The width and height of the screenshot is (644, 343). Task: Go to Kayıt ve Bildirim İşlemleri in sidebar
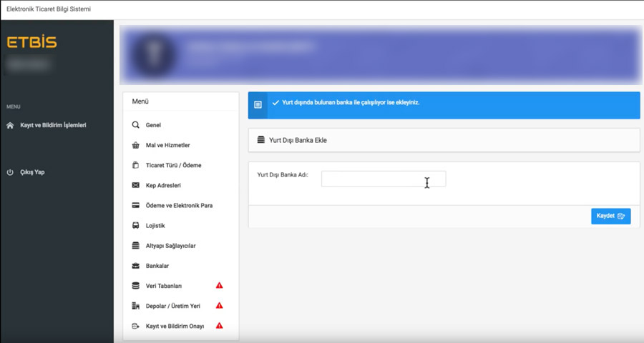pyautogui.click(x=53, y=125)
